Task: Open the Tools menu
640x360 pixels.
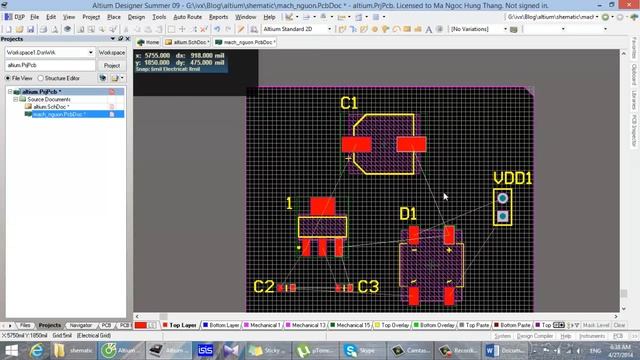Action: point(159,17)
